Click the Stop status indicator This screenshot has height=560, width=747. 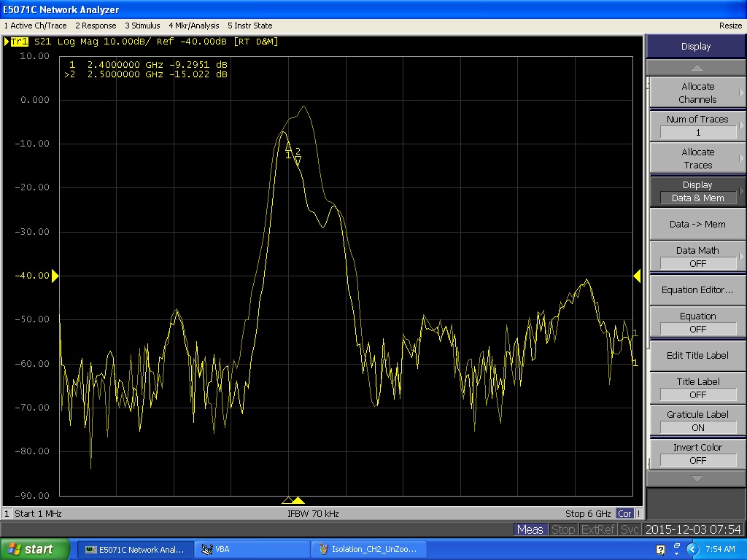563,529
